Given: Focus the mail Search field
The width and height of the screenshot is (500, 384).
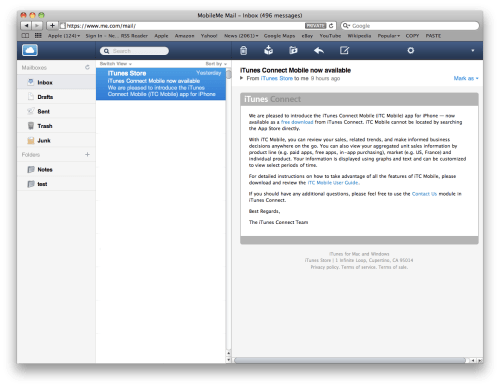Looking at the screenshot, I should pyautogui.click(x=134, y=51).
